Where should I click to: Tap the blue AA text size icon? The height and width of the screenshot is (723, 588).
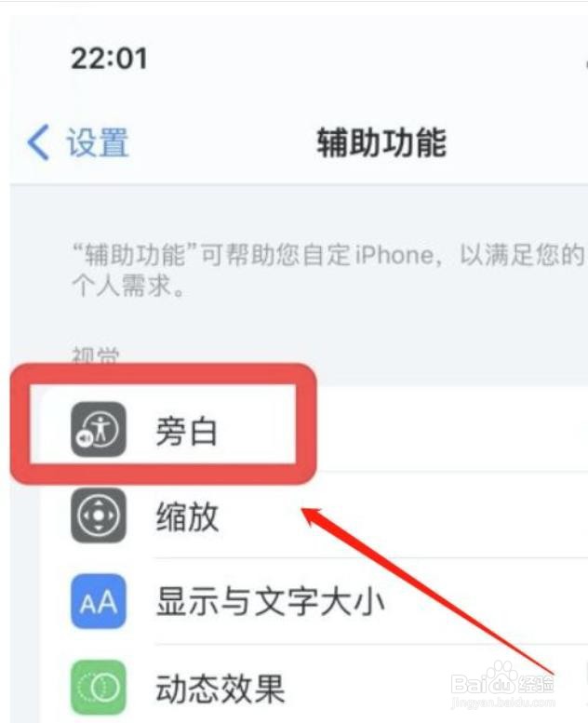point(99,601)
